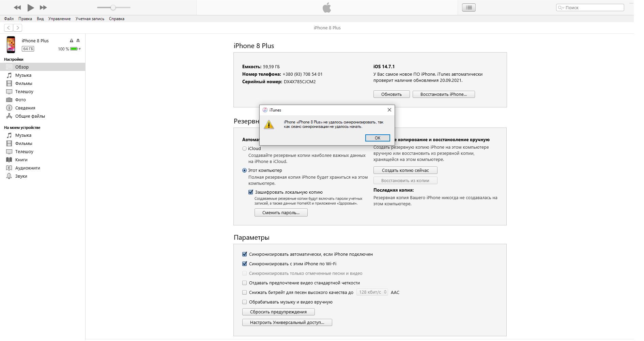
Task: Select Фильмы icon under Настройки
Action: [9, 83]
